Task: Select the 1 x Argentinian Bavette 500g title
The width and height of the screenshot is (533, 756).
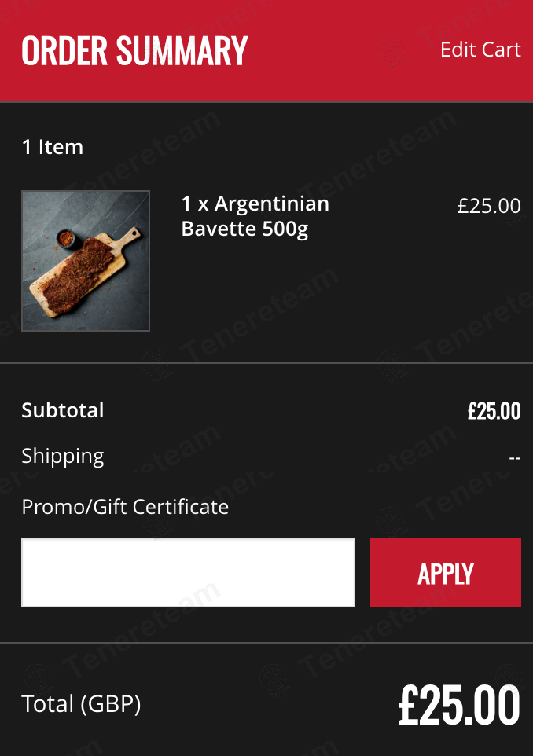Action: [x=255, y=216]
